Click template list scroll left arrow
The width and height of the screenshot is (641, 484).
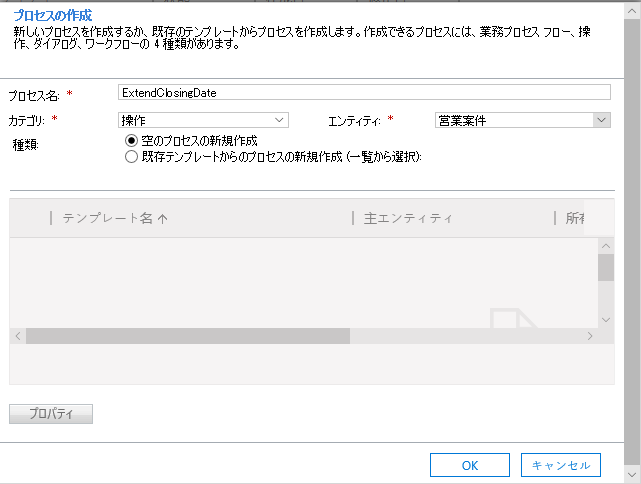18,336
